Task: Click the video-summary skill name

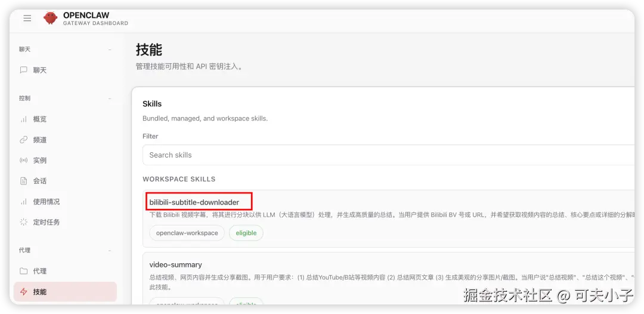Action: (176, 264)
